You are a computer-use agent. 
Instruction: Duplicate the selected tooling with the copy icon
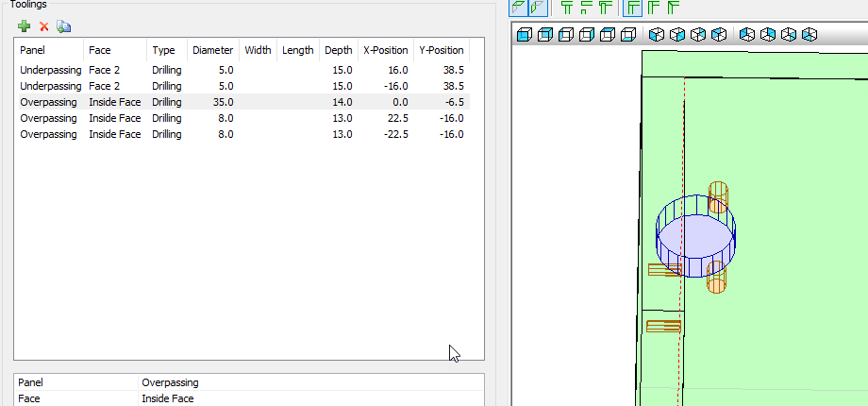coord(63,26)
